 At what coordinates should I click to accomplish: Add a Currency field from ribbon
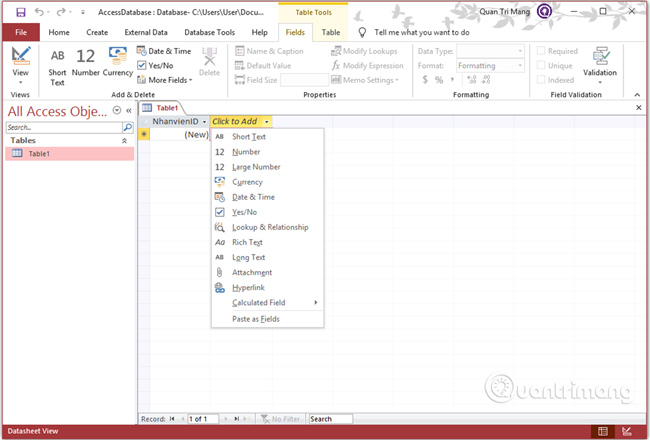point(118,62)
